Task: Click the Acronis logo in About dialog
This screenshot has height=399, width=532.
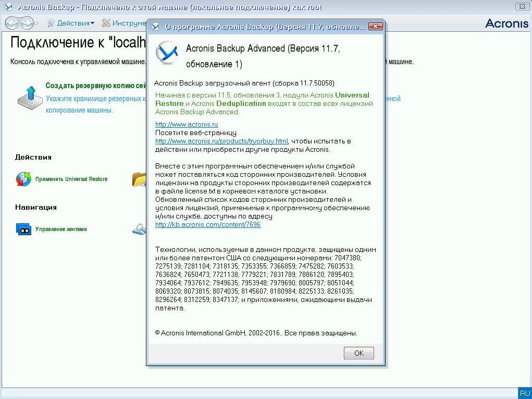Action: point(167,53)
